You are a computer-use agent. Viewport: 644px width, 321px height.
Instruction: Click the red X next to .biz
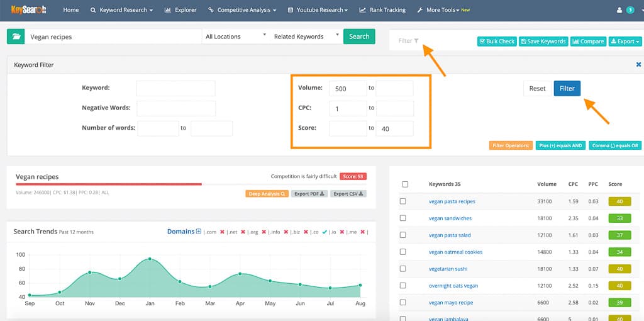click(306, 232)
